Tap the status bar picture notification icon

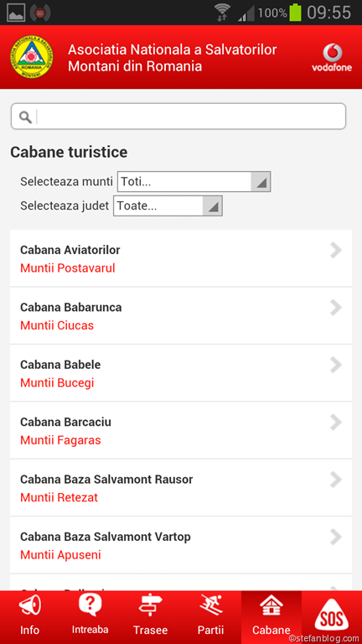coord(16,13)
